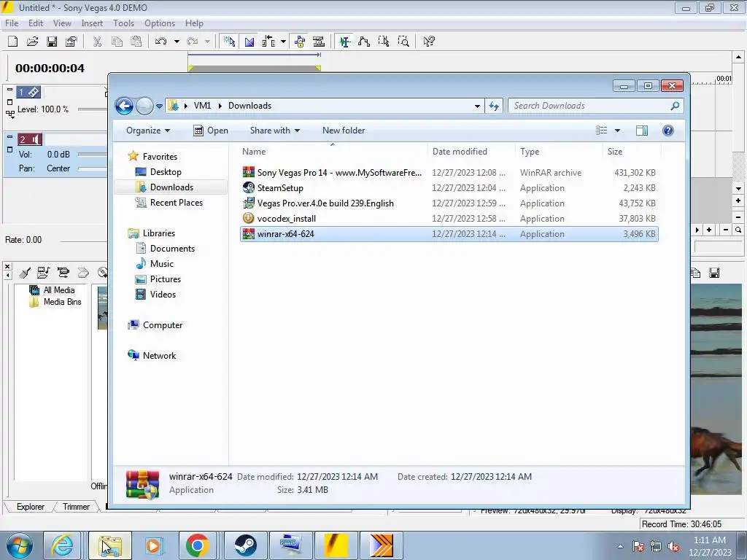
Task: Toggle Enable Snapping in Vegas toolbar
Action: tap(229, 42)
